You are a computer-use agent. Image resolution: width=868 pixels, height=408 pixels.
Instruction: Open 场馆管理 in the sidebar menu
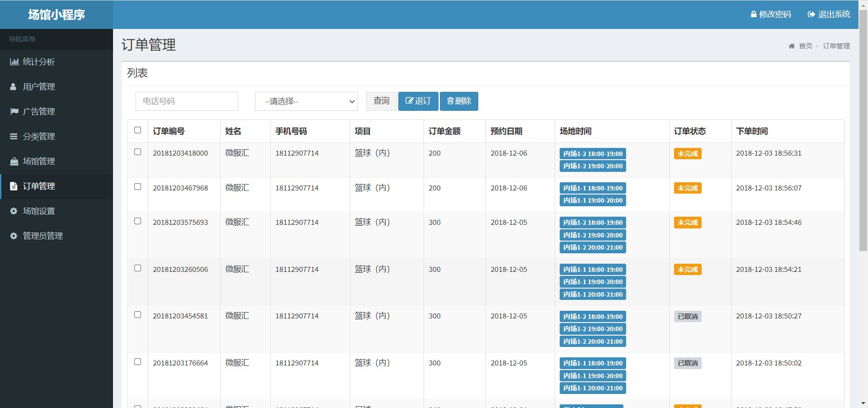point(57,161)
